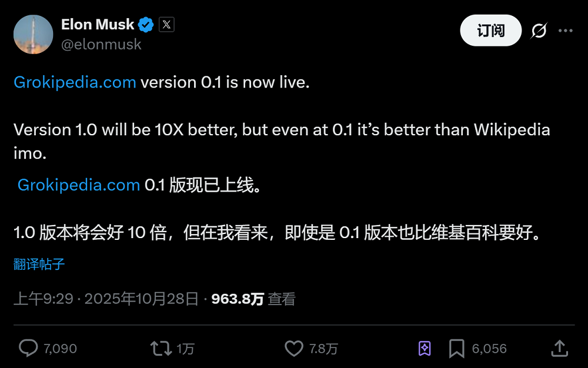Open the three-dot more options menu
This screenshot has width=588, height=368.
[x=566, y=30]
